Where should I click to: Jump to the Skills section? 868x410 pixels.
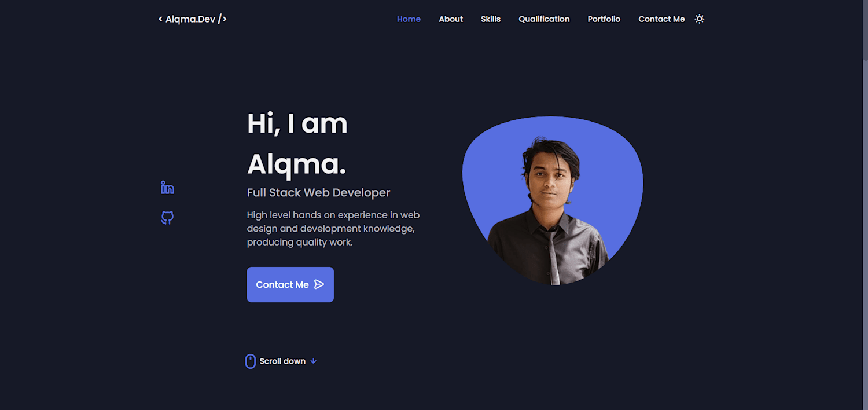pyautogui.click(x=491, y=19)
